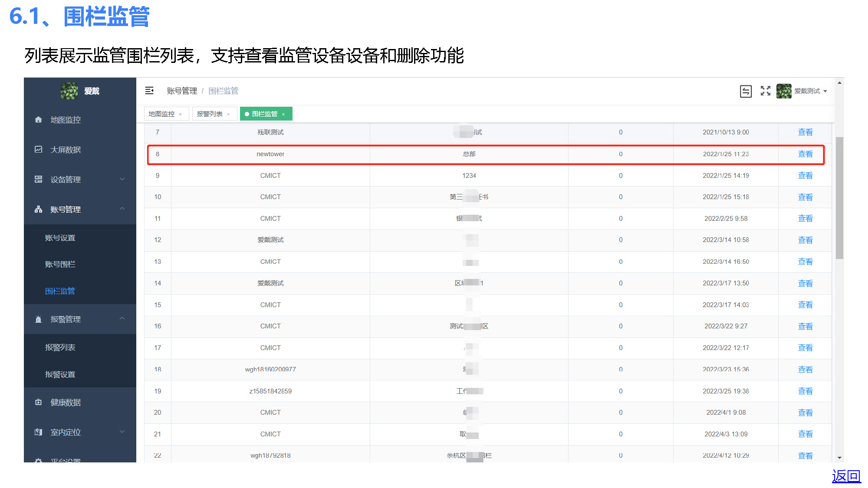The height and width of the screenshot is (488, 868).
Task: Click the map icon beside 室内定位
Action: pos(39,432)
